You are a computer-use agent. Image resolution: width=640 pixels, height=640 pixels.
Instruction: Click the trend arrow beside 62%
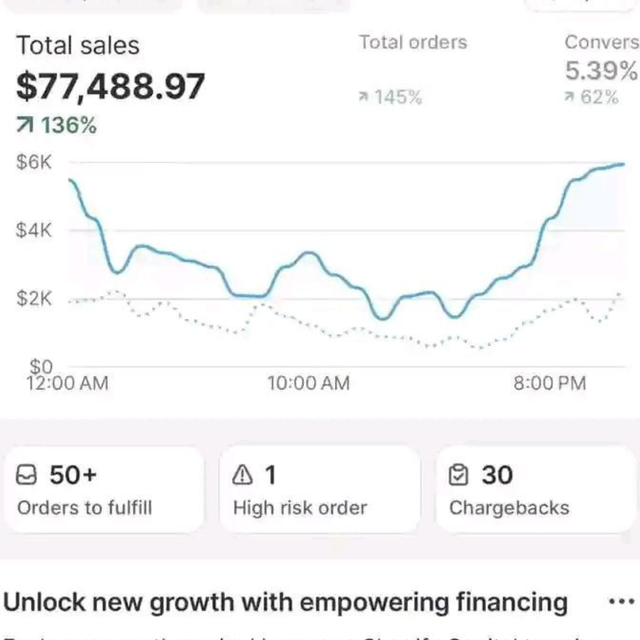(569, 98)
